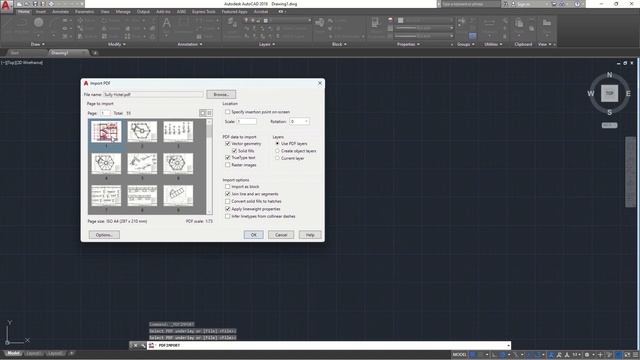
Task: Toggle the highlighted Group selection icon
Action: click(x=473, y=36)
